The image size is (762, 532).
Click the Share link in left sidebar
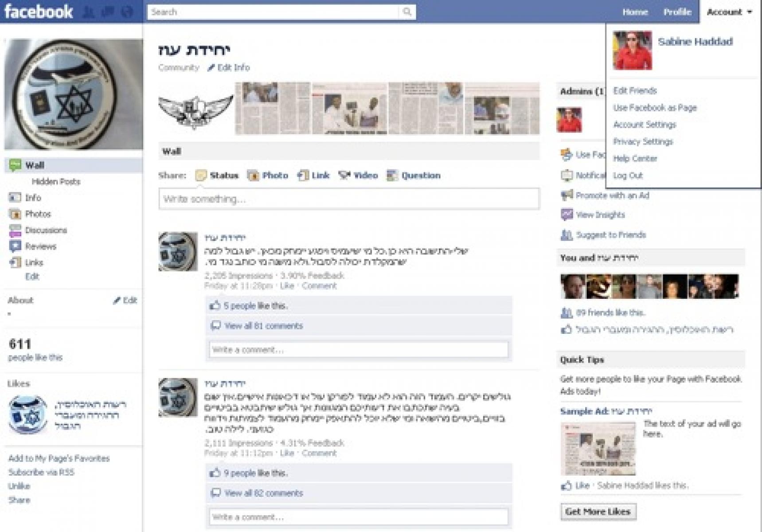tap(19, 500)
